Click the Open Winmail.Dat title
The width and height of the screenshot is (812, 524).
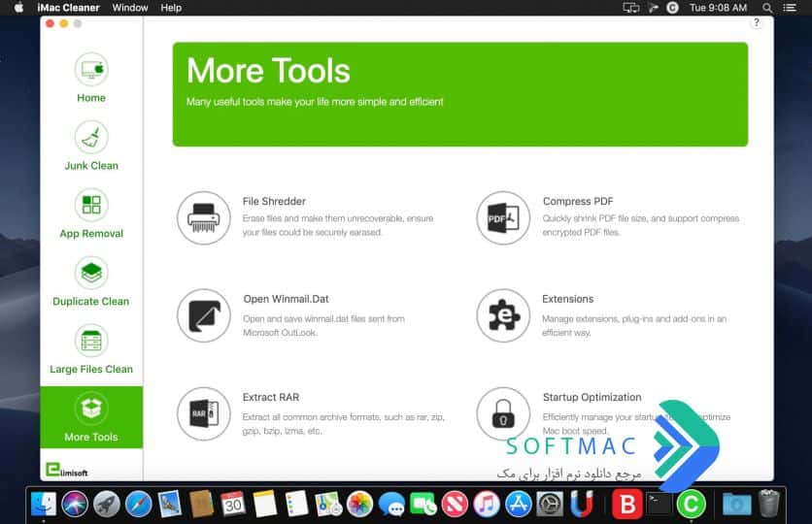tap(286, 299)
